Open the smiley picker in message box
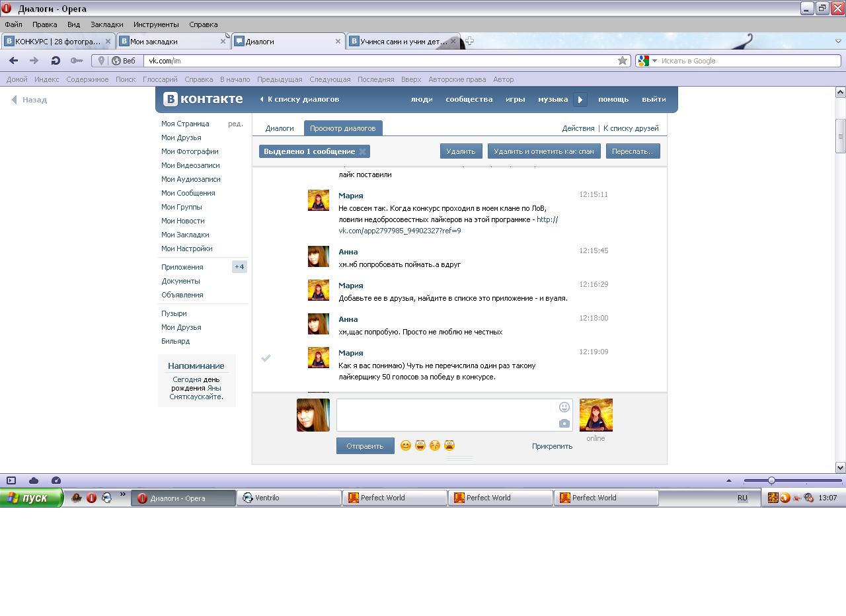 (x=564, y=407)
